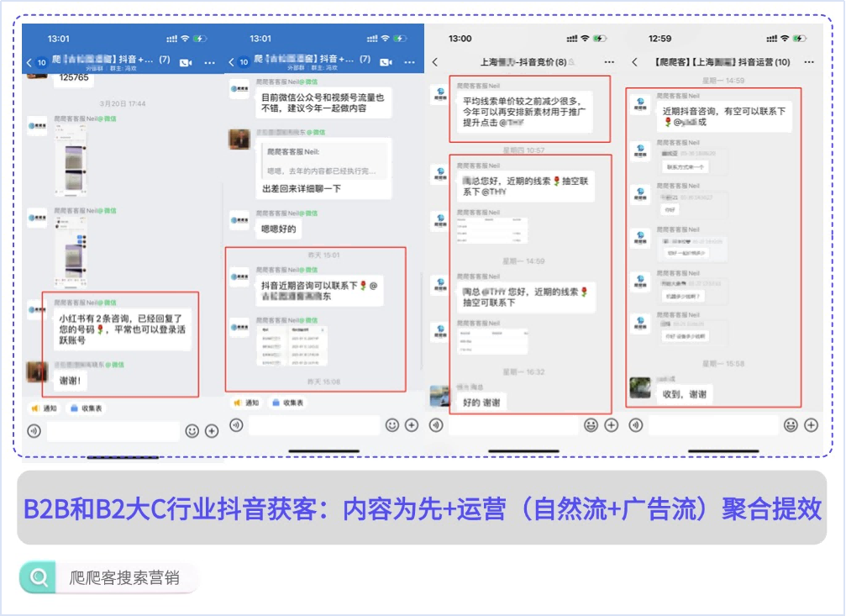Tap 通知 button in the "出差回来详细聊一下" chat
Screen dimensions: 846x616
click(x=246, y=403)
